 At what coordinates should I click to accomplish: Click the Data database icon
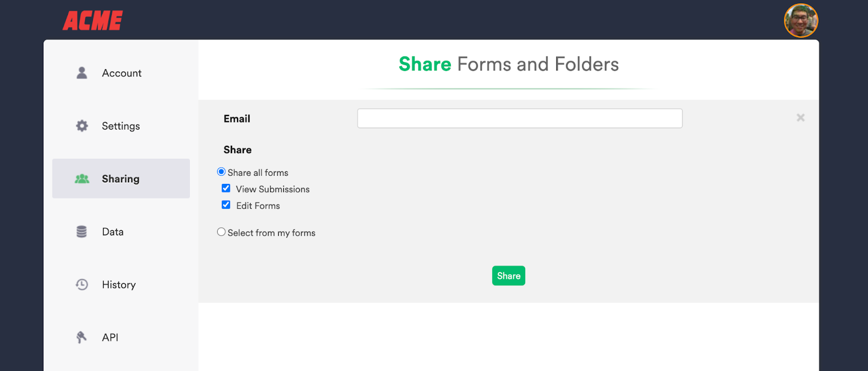pos(81,232)
